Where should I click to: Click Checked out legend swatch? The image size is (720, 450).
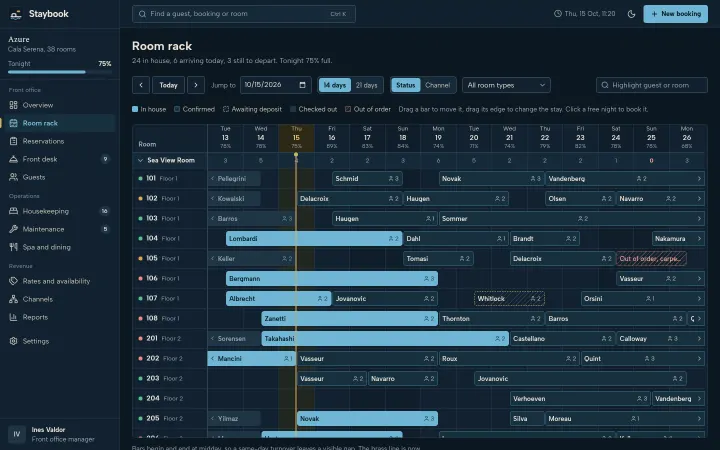[x=292, y=109]
